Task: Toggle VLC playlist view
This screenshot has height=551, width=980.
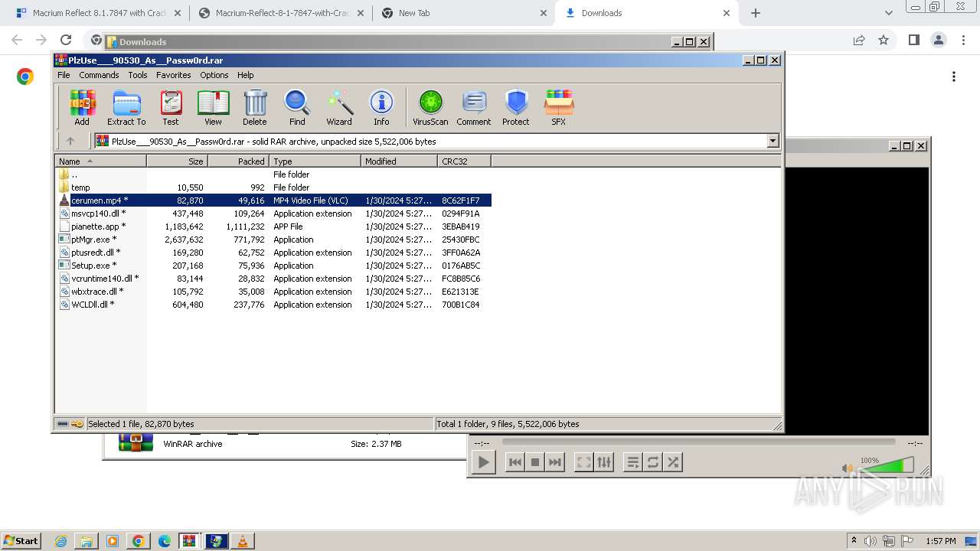Action: 633,462
